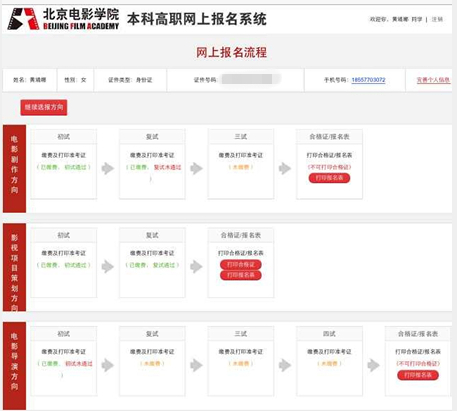Image resolution: width=457 pixels, height=411 pixels.
Task: Click the phone number 18557703072 link
Action: coord(368,80)
